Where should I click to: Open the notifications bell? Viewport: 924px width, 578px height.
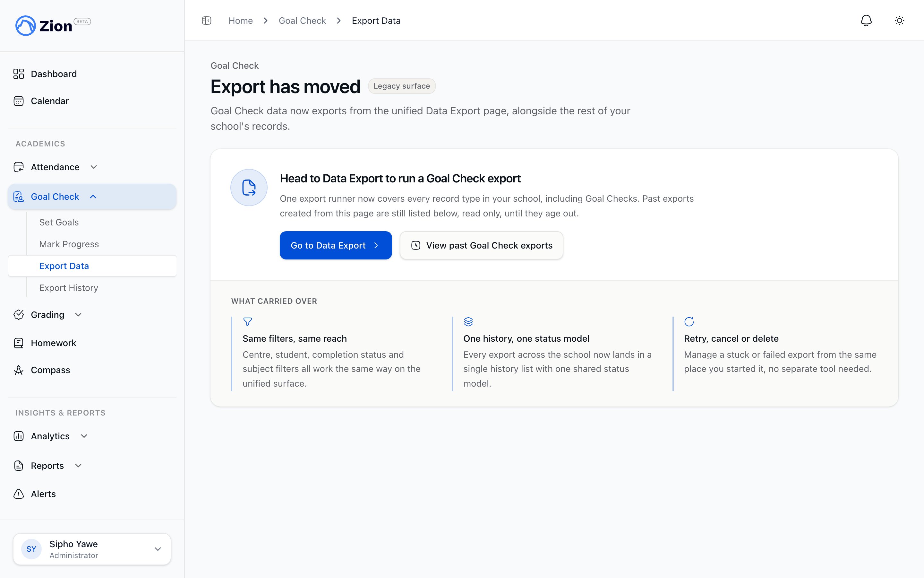click(x=866, y=21)
